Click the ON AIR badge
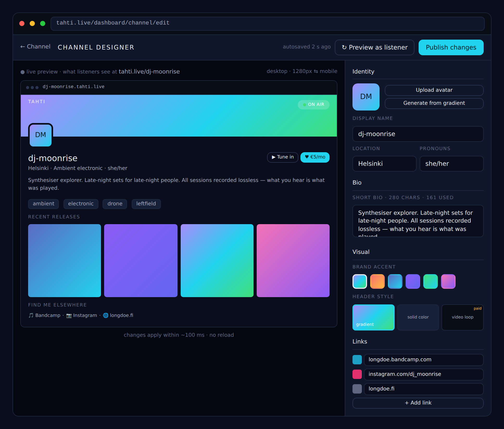Screen dimensions: 504x429 point(313,105)
